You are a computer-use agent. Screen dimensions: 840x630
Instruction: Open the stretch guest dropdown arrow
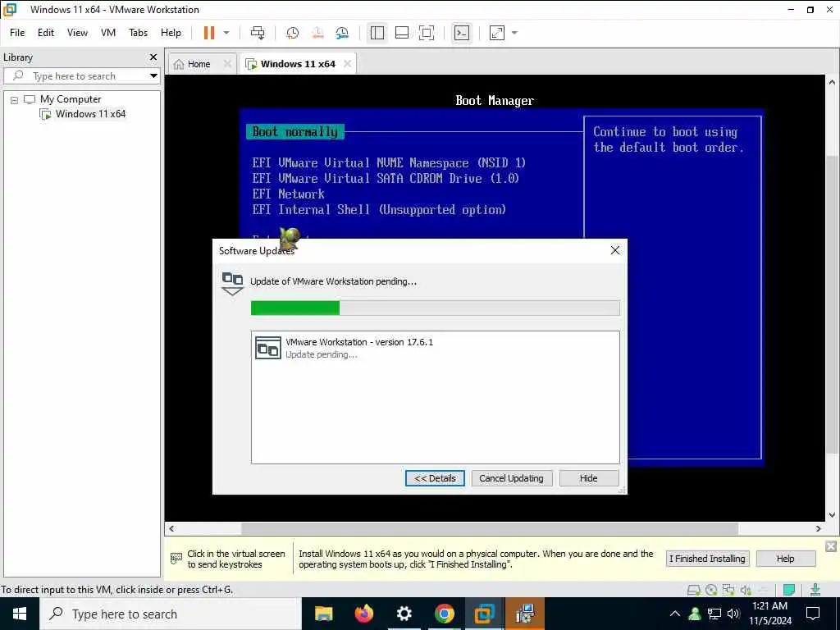(515, 33)
